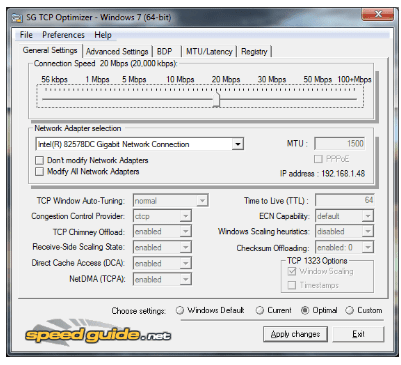Set slider near the 1 Mbps mark
Viewport: 401px width, 365px height.
click(x=97, y=99)
